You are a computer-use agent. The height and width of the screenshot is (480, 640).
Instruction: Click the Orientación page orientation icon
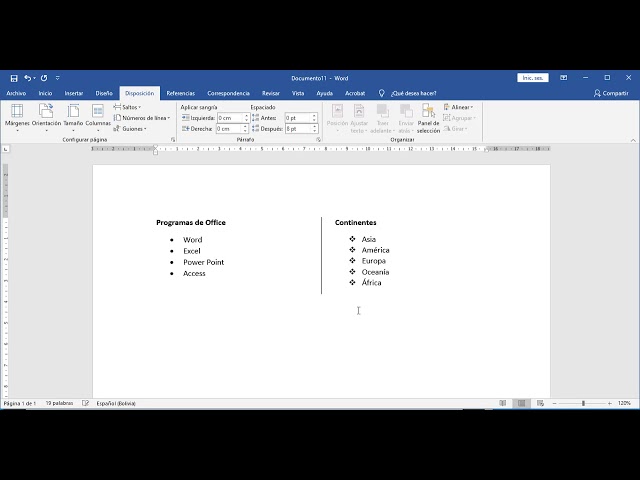(46, 115)
